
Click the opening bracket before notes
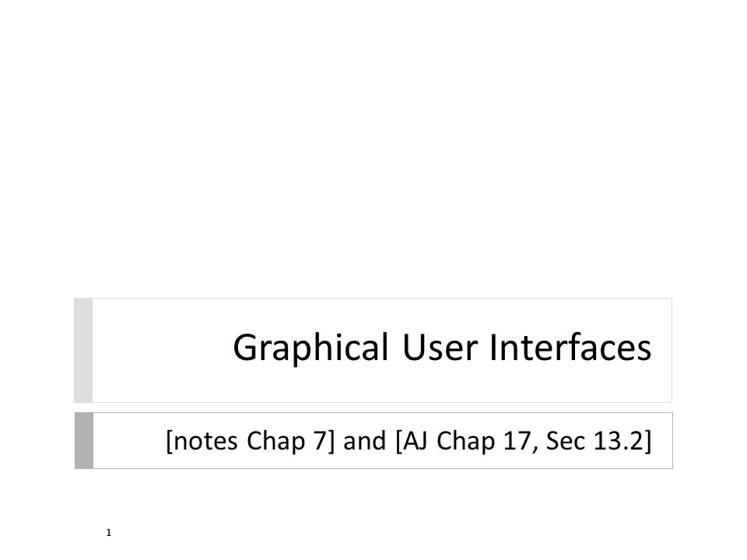click(x=169, y=441)
